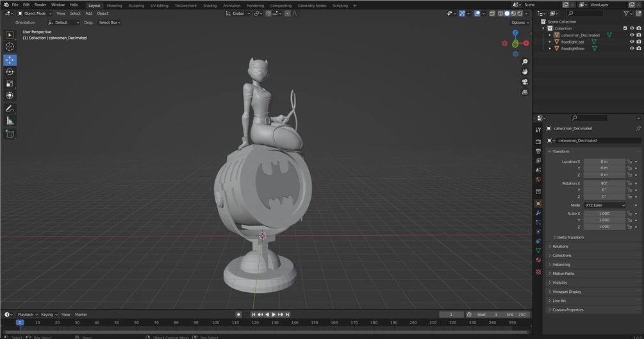Activate the Rotate tool

pos(10,72)
